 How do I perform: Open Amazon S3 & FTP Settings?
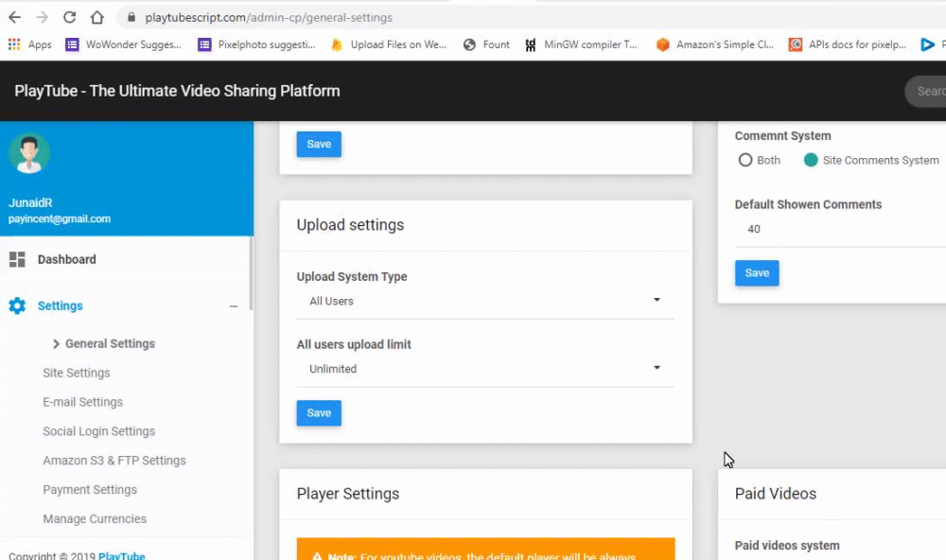(114, 461)
